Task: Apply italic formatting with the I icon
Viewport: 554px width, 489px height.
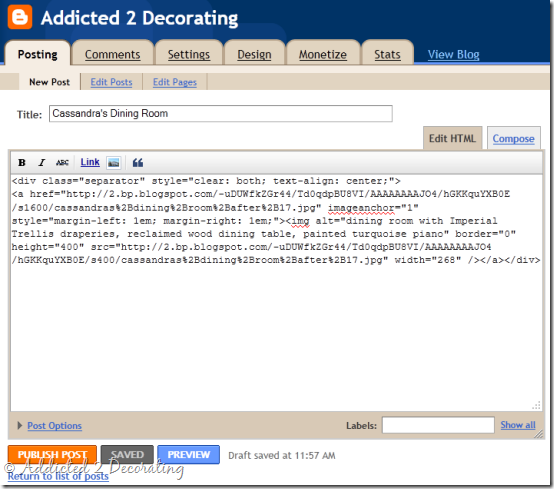Action: [42, 163]
